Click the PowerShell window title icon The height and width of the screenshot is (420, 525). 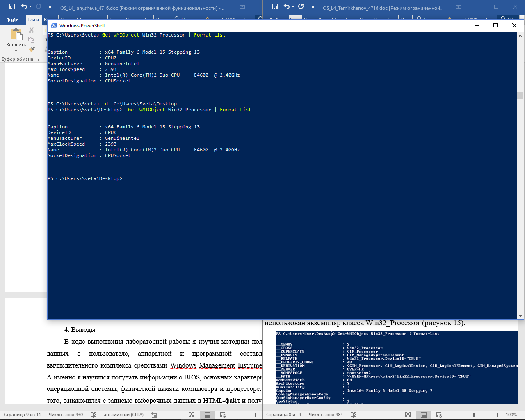pyautogui.click(x=54, y=25)
